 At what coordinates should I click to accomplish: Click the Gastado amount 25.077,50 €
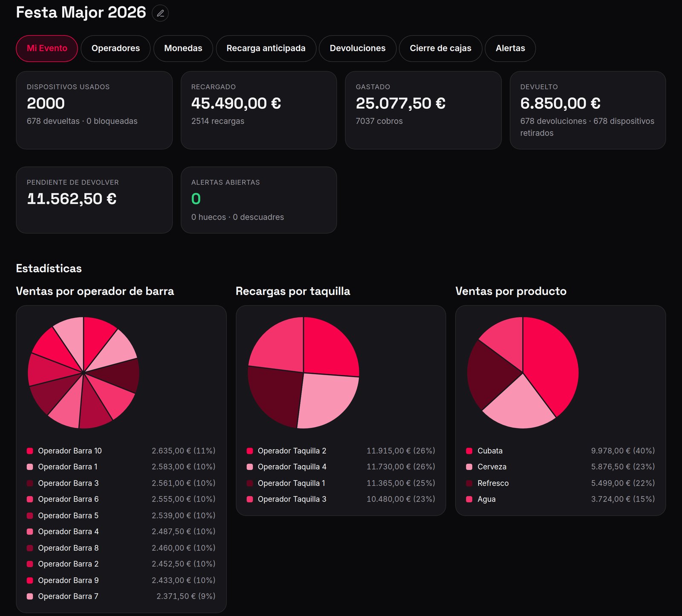pyautogui.click(x=401, y=103)
